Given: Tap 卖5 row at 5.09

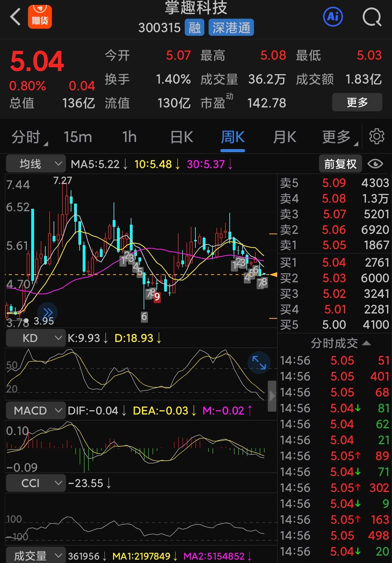Looking at the screenshot, I should pyautogui.click(x=334, y=183).
